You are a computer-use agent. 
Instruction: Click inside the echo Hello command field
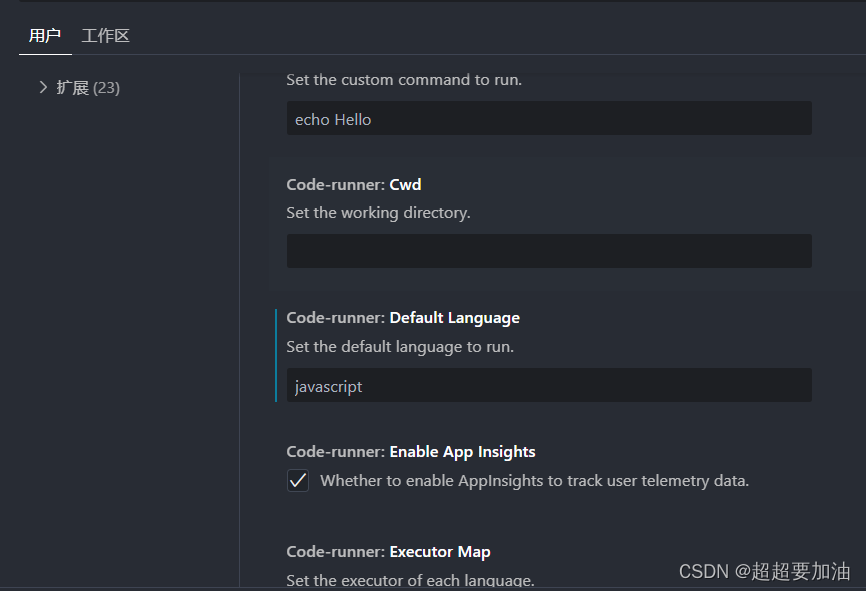[548, 118]
